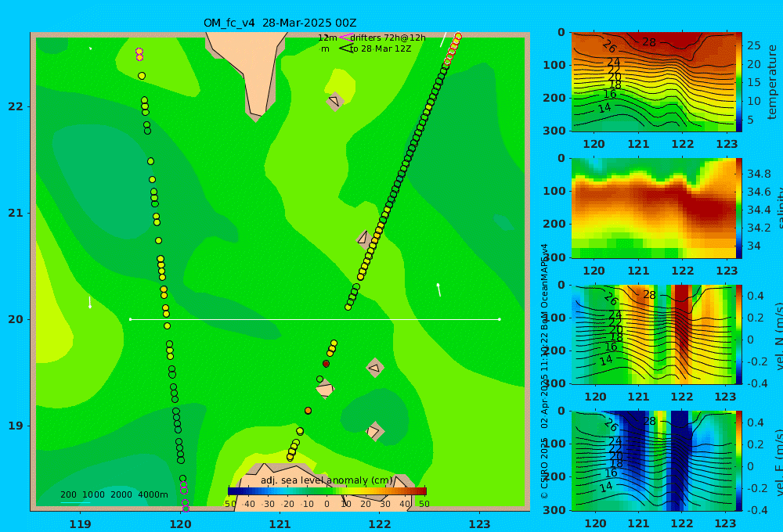This screenshot has width=783, height=532.
Task: Click the white current arrow near 20.1N 119.1E
Action: tap(90, 302)
